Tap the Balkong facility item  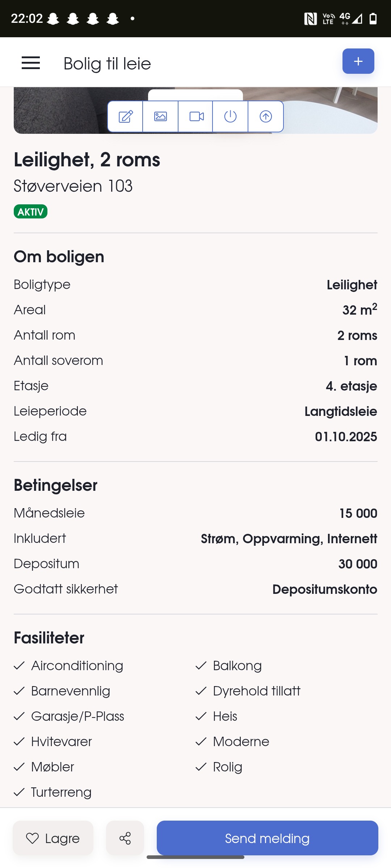237,666
